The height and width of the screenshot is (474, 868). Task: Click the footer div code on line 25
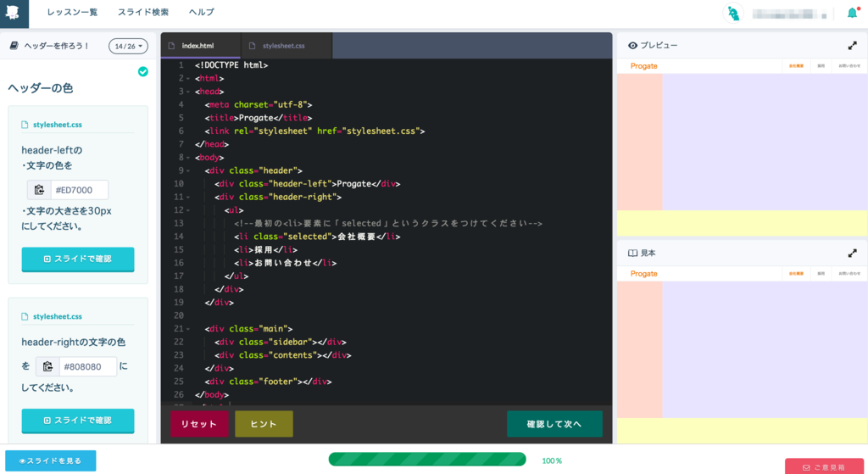click(x=269, y=382)
